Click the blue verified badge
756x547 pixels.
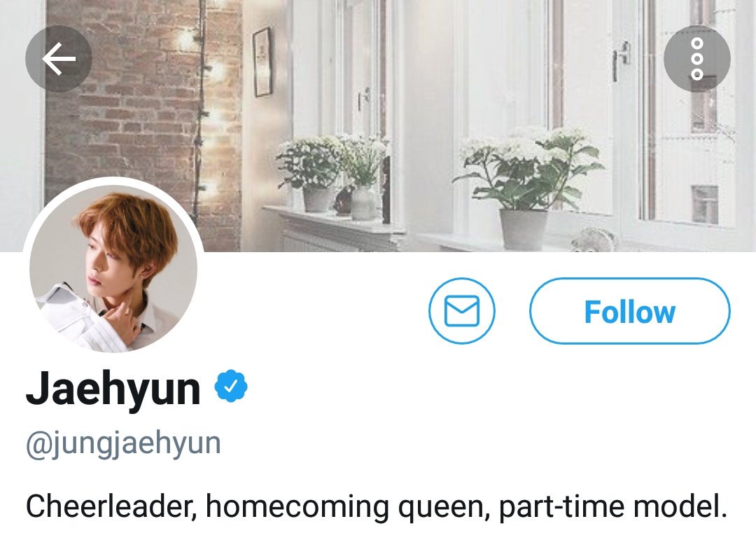(231, 386)
